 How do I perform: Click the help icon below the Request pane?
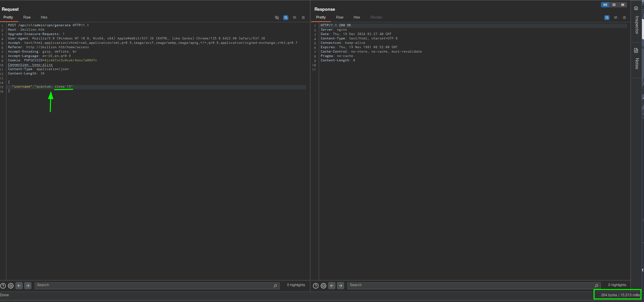(3, 286)
